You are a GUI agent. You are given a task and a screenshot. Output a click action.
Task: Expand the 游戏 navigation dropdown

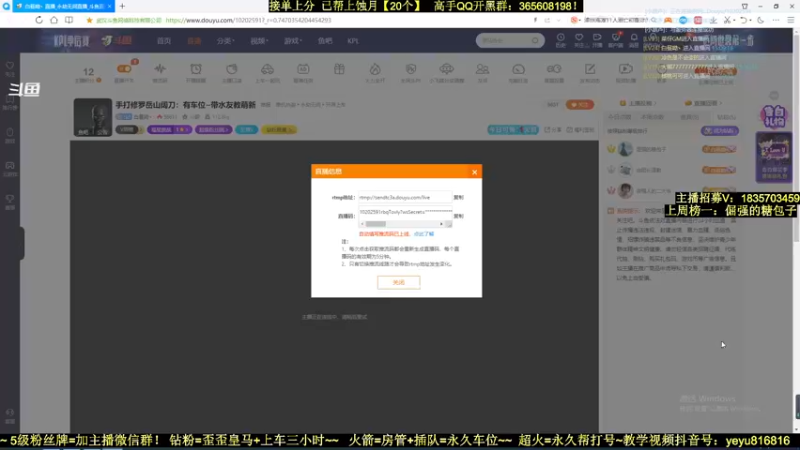pyautogui.click(x=293, y=41)
